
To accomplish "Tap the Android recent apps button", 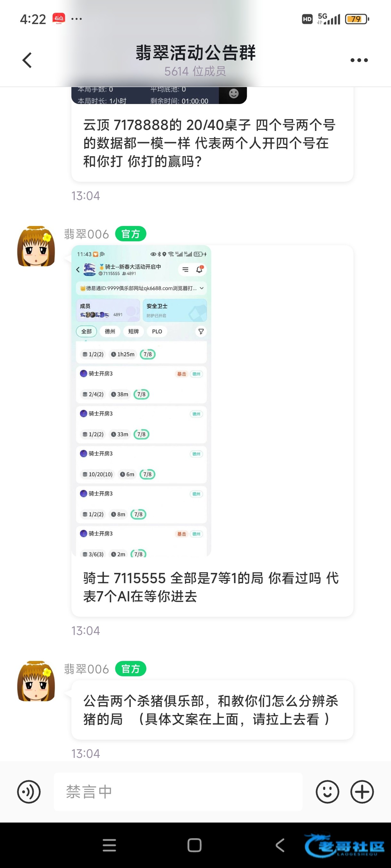I will [x=109, y=845].
